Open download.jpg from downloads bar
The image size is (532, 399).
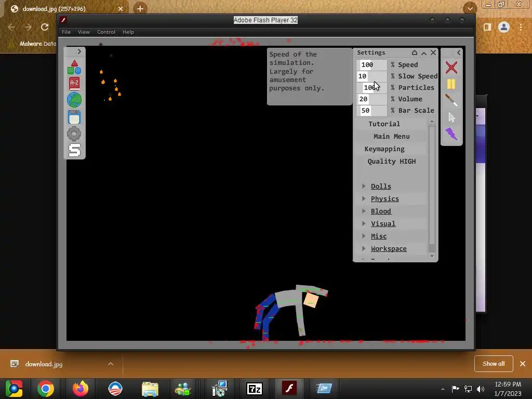pyautogui.click(x=44, y=364)
